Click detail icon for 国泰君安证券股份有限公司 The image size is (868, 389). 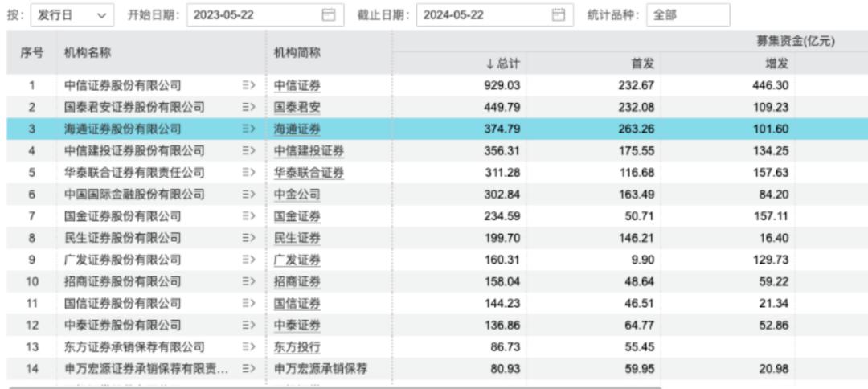coord(248,108)
